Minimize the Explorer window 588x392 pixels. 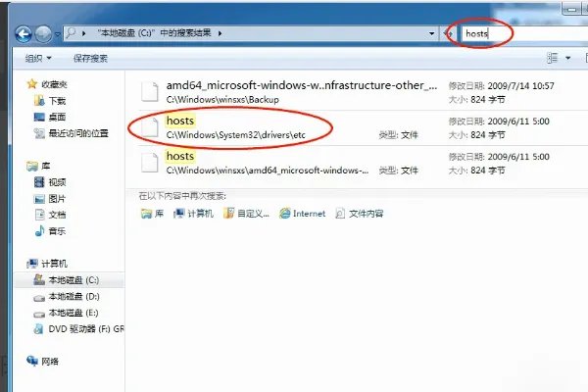pyautogui.click(x=572, y=9)
